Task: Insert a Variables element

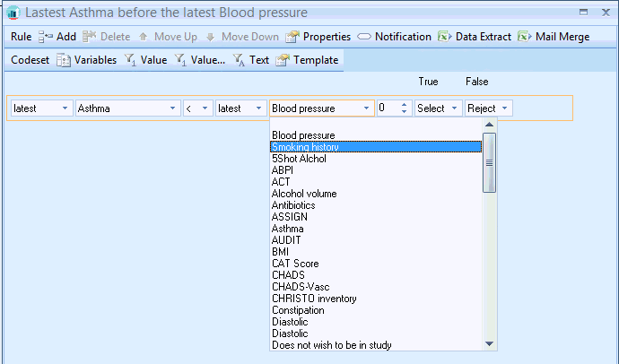Action: [x=64, y=60]
